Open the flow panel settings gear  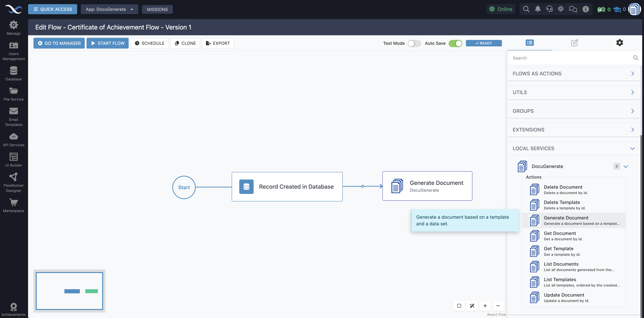coord(620,42)
